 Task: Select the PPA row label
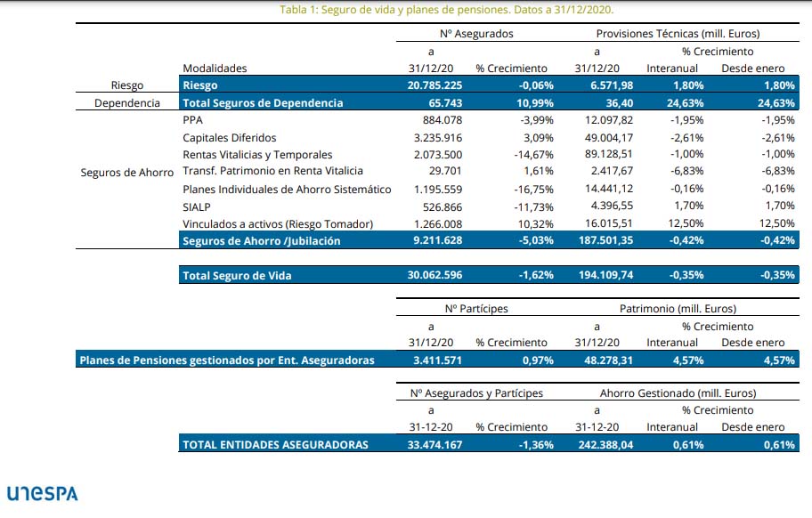tap(193, 120)
